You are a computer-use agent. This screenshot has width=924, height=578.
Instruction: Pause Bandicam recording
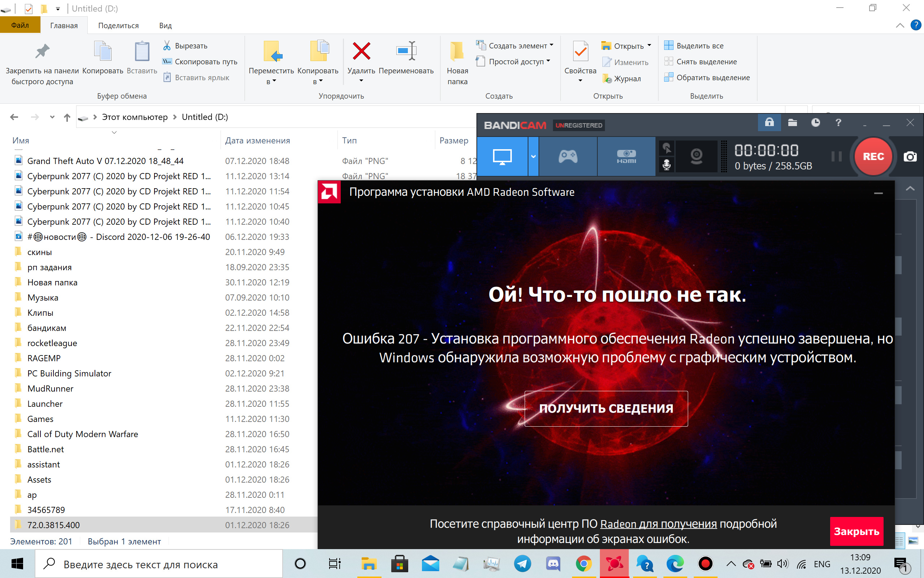click(x=836, y=156)
